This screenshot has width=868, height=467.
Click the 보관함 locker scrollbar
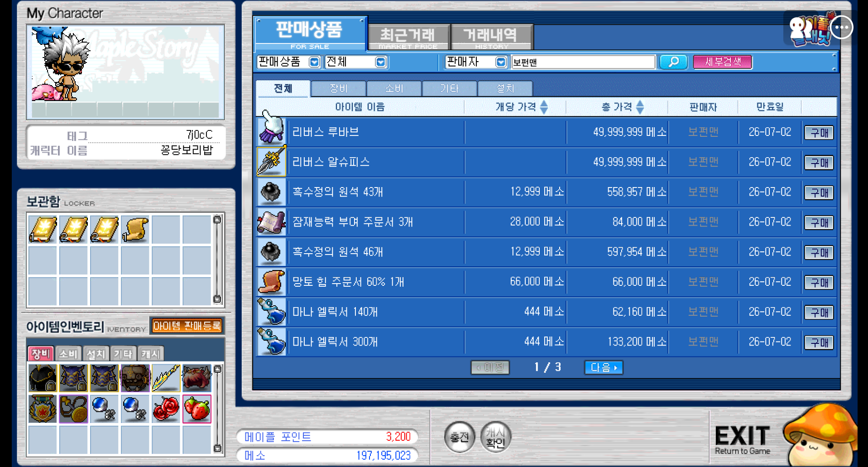(x=217, y=260)
